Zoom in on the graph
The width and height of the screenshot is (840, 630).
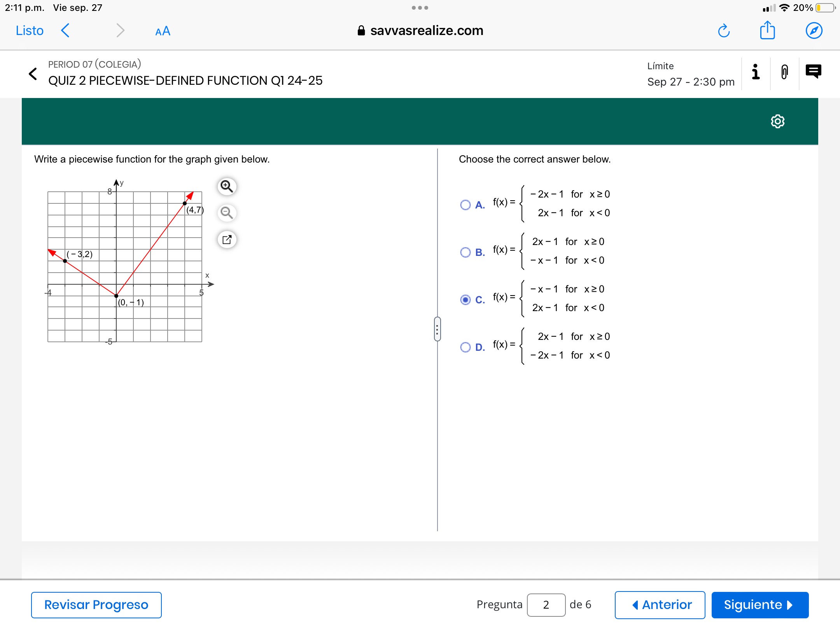(227, 186)
